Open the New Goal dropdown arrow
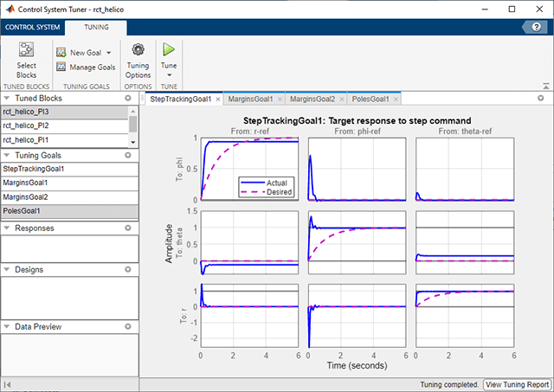Image resolution: width=554 pixels, height=392 pixels. (x=109, y=53)
